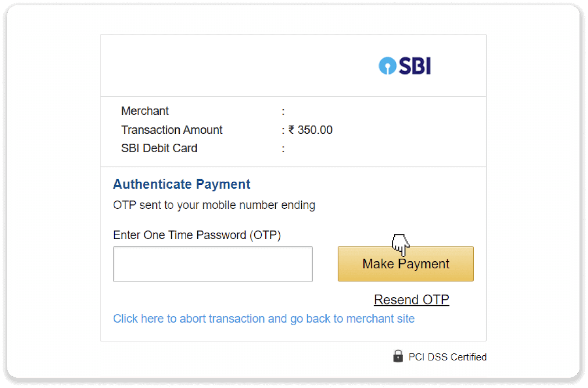Click the PCI DSS Certified text
Image resolution: width=588 pixels, height=388 pixels.
click(447, 357)
